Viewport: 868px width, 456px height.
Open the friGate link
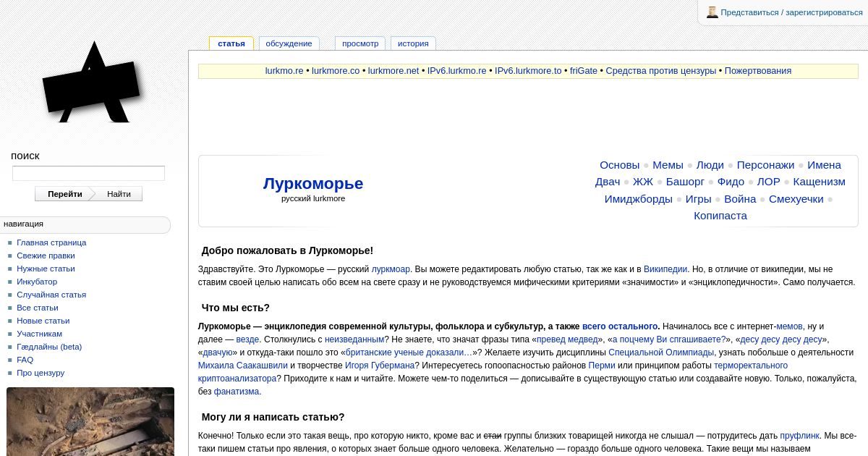[584, 71]
